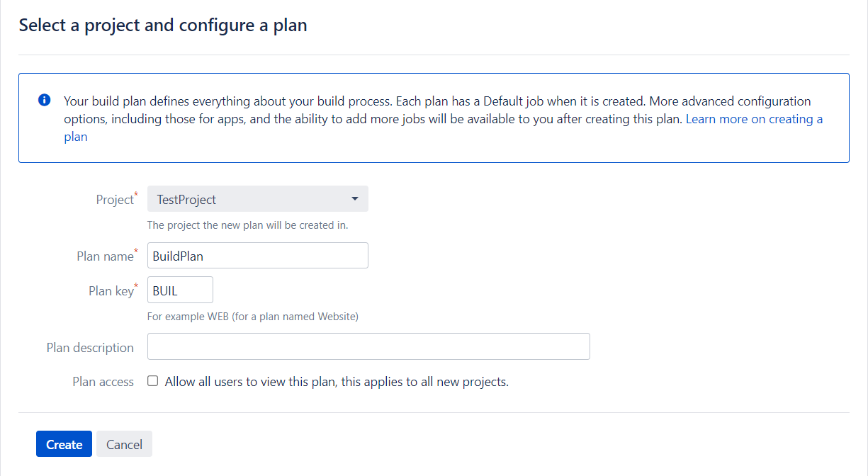Click the "Plan key" field label
This screenshot has height=476, width=868.
click(111, 291)
